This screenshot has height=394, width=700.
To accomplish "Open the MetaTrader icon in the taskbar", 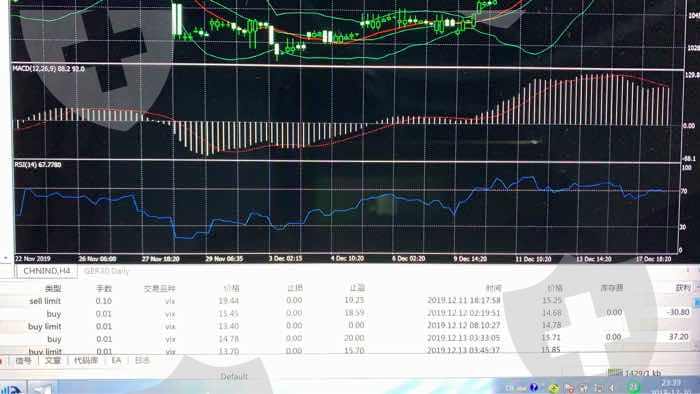I will [x=12, y=390].
